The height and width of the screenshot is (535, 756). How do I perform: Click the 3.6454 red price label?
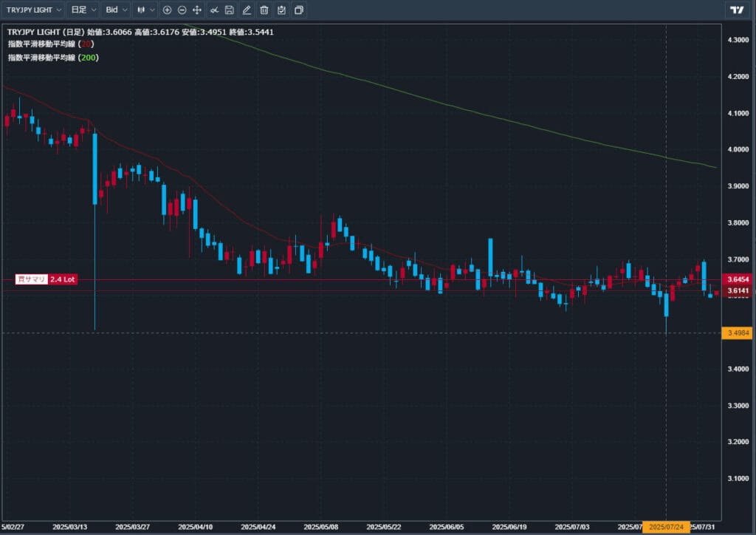pos(738,279)
